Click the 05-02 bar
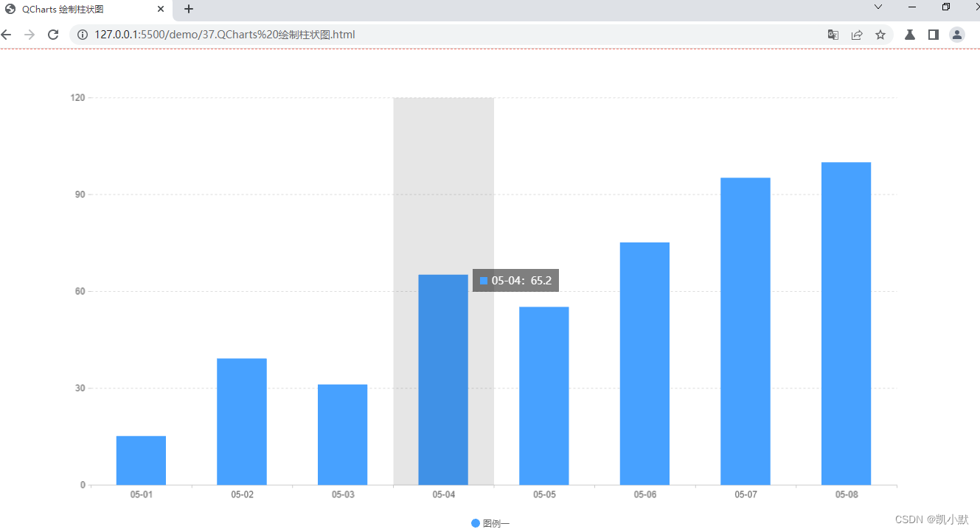Viewport: 980px width, 532px height. coord(242,421)
